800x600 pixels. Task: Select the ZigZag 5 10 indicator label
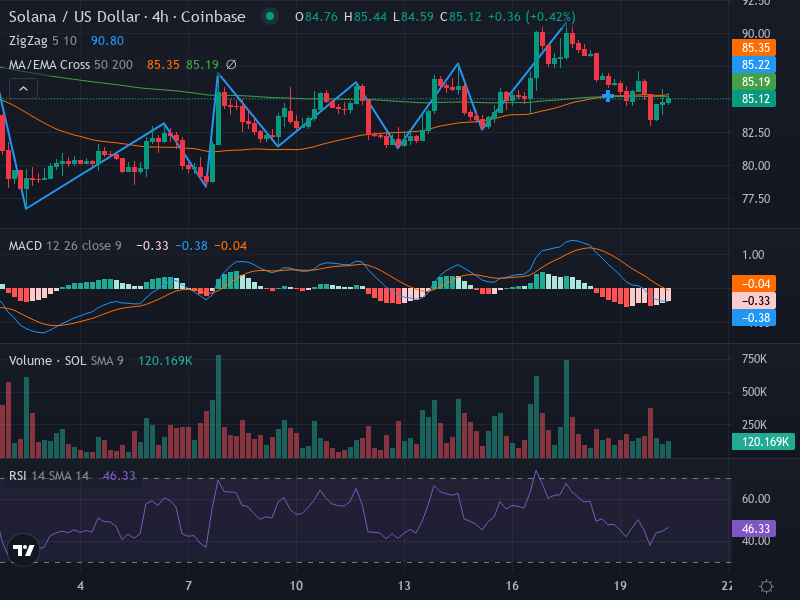[x=43, y=41]
